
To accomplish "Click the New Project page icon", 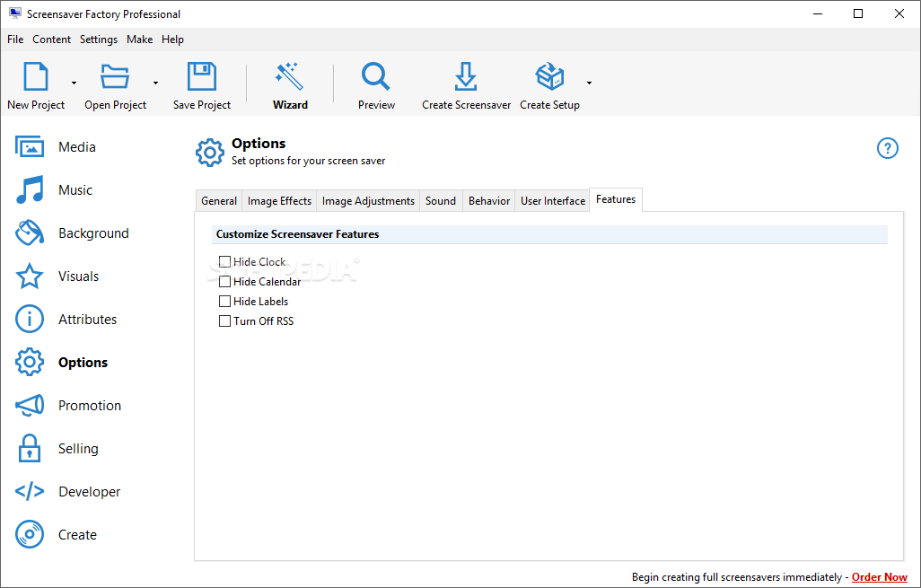I will 36,76.
